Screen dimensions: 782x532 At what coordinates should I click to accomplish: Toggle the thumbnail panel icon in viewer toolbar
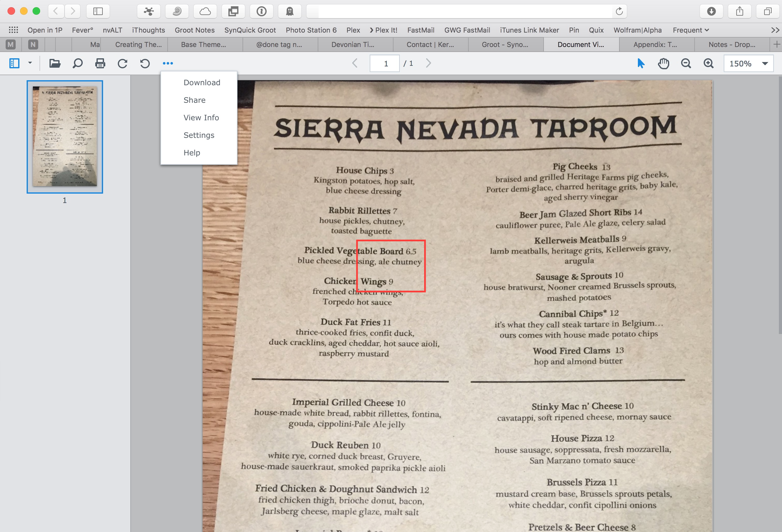tap(14, 63)
